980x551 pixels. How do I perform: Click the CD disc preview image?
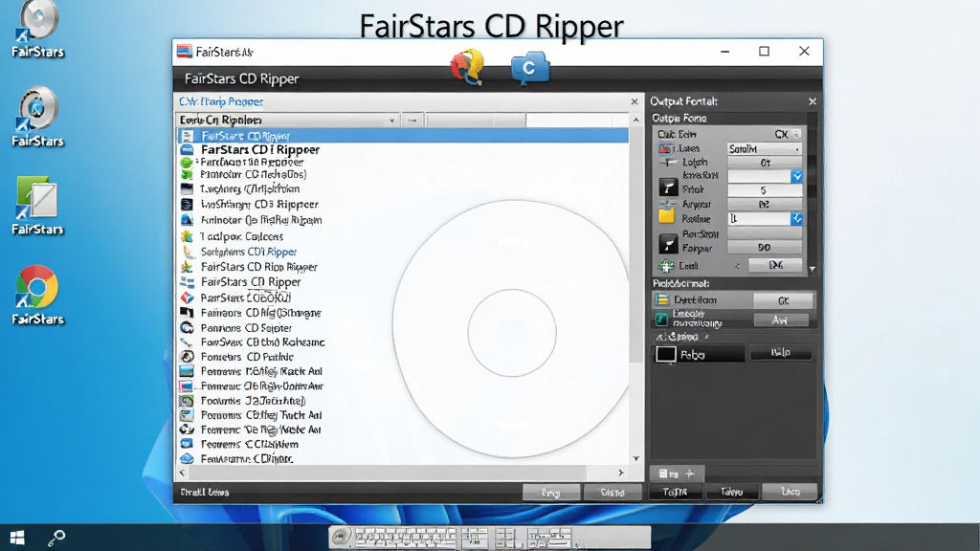coord(512,331)
